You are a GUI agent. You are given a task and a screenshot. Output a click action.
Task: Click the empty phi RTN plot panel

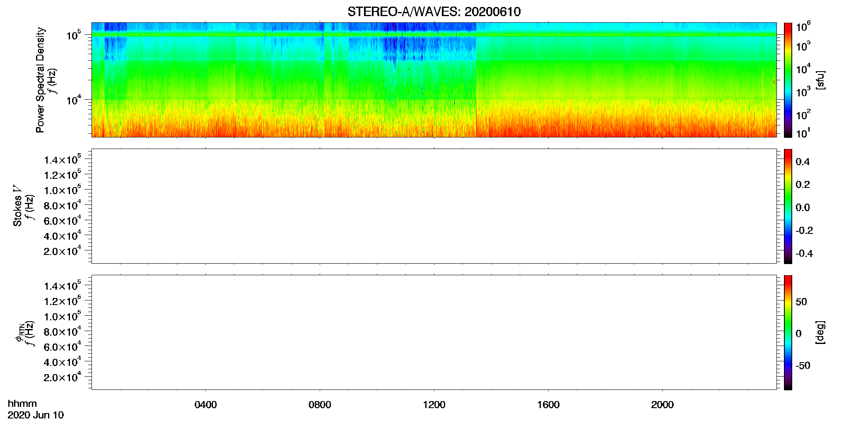coord(434,332)
